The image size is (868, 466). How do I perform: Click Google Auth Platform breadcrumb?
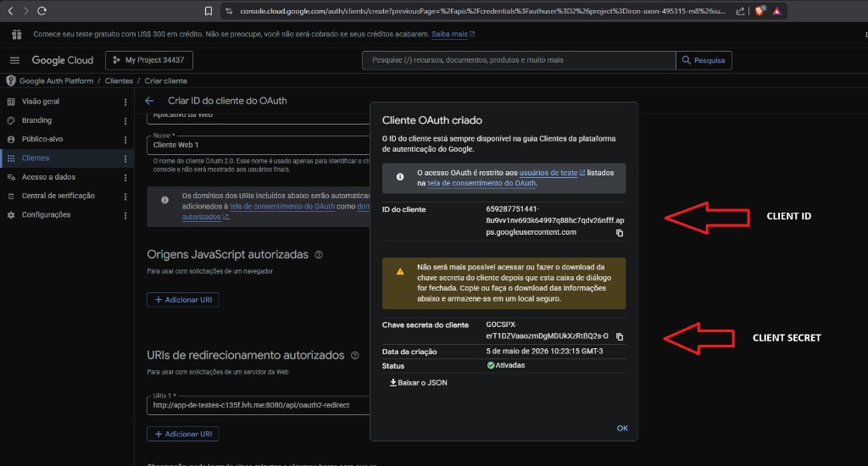pyautogui.click(x=56, y=80)
